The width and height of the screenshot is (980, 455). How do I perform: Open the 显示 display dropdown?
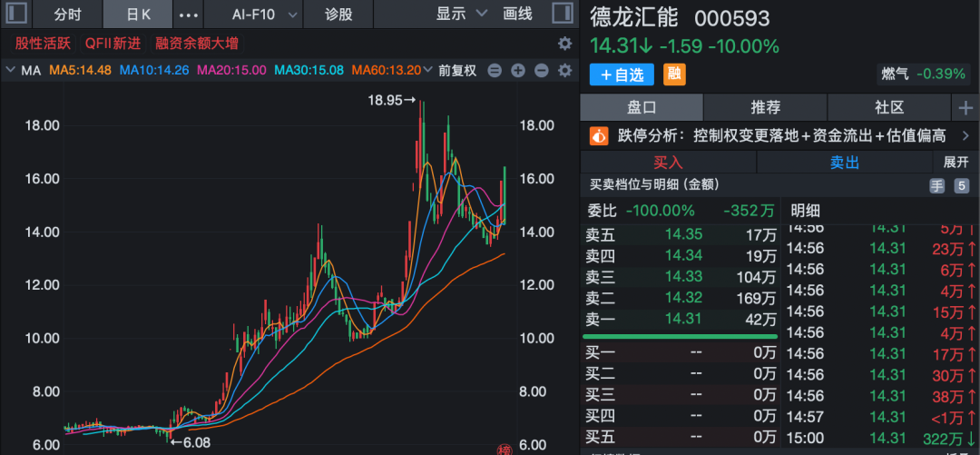point(461,15)
